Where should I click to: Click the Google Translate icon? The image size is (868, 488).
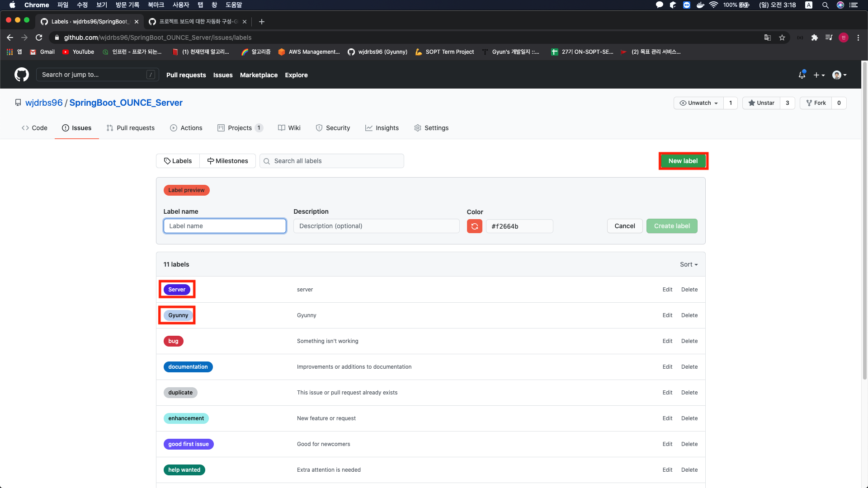coord(767,38)
